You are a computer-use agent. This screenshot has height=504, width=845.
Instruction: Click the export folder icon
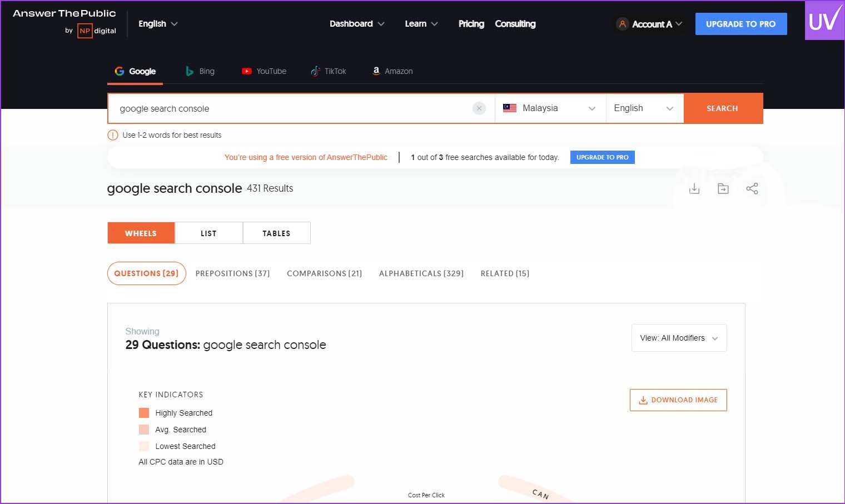tap(723, 189)
